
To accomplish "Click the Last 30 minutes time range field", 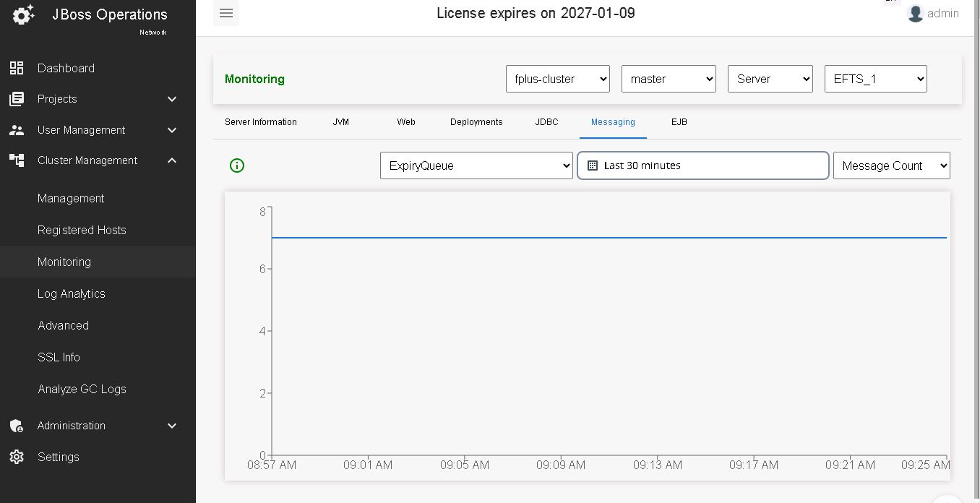I will click(703, 165).
